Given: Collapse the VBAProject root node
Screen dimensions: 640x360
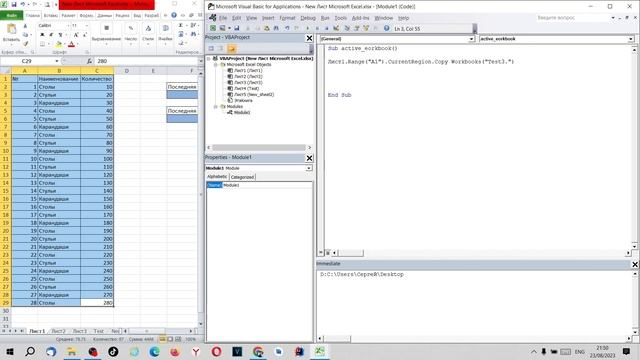Looking at the screenshot, I should point(209,59).
